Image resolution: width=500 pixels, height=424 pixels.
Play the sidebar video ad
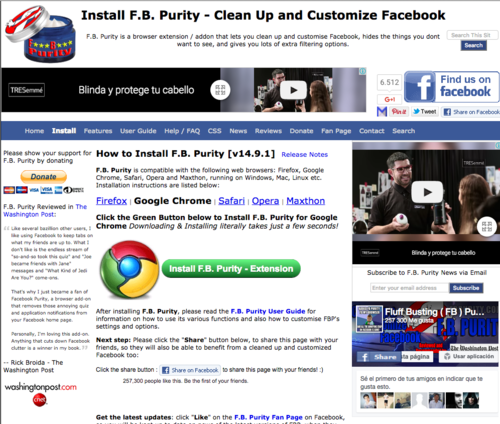tap(427, 192)
